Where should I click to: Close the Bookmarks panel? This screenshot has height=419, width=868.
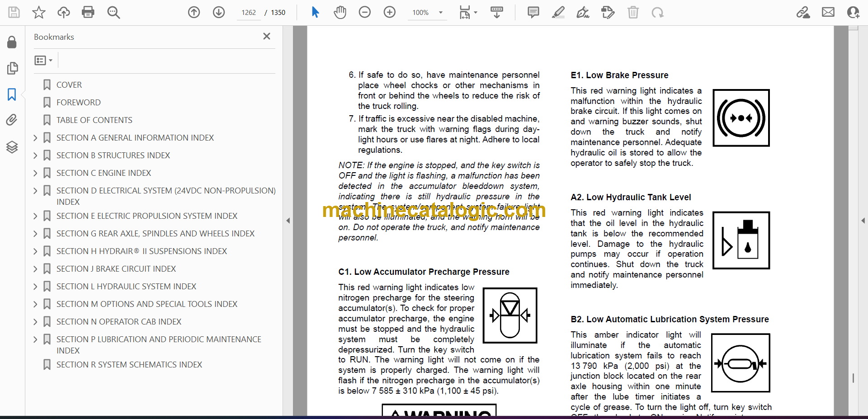click(267, 36)
